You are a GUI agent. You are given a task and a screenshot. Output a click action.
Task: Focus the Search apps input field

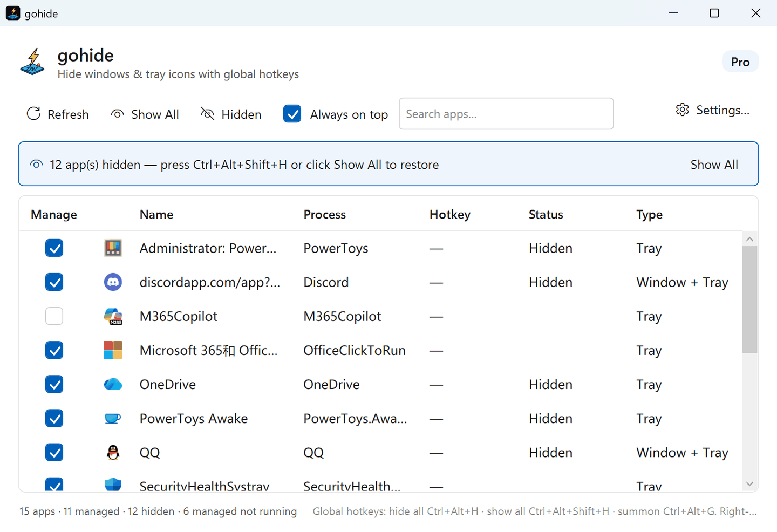(506, 114)
